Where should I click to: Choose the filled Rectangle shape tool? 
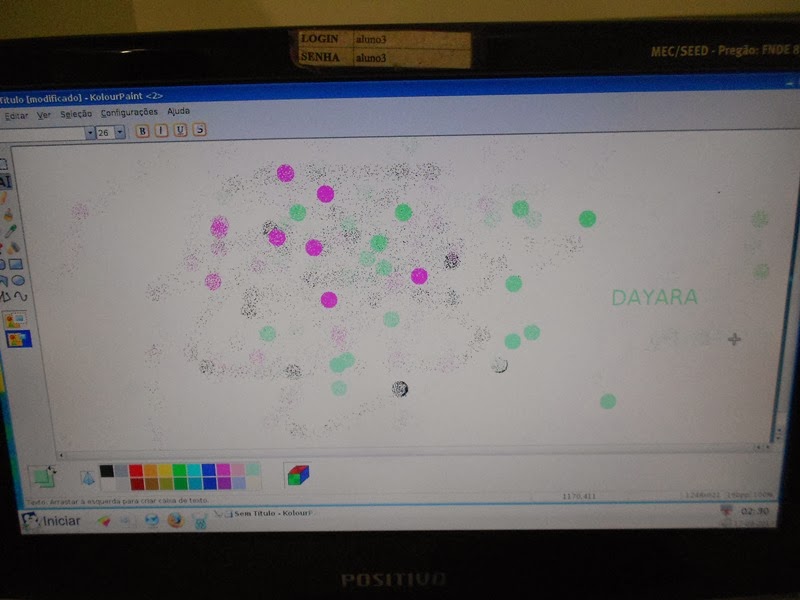pyautogui.click(x=16, y=264)
